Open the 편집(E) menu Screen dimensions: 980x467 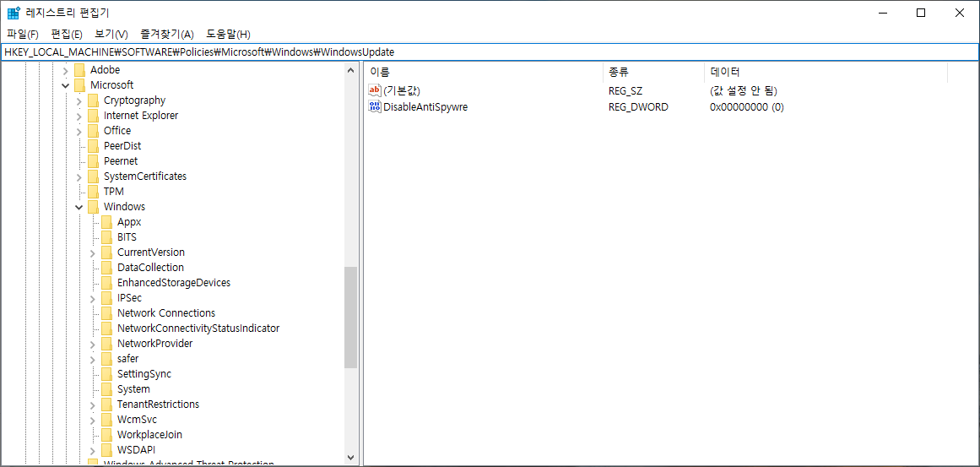pyautogui.click(x=67, y=34)
